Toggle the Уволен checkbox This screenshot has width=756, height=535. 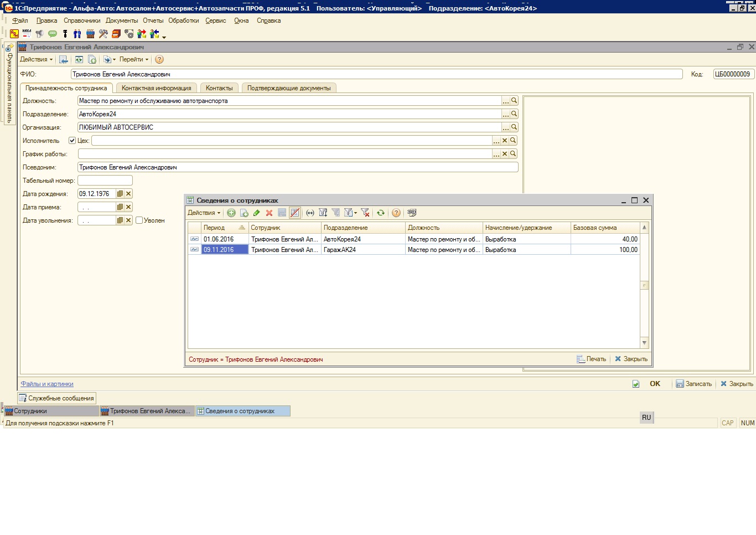pos(139,220)
